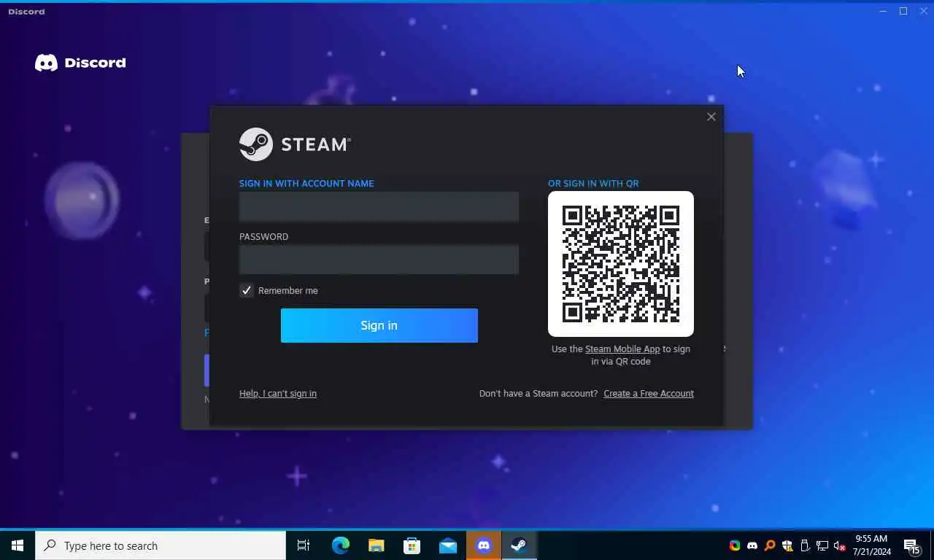The image size is (934, 560).
Task: Launch Microsoft Edge from the taskbar
Action: 340,545
